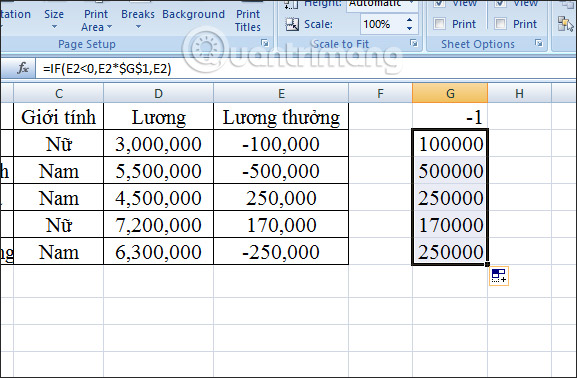
Task: Increase the scale with the up arrow
Action: click(410, 20)
